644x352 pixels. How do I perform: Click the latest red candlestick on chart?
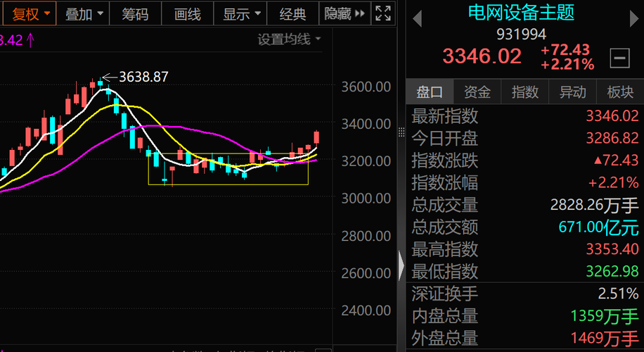point(316,137)
